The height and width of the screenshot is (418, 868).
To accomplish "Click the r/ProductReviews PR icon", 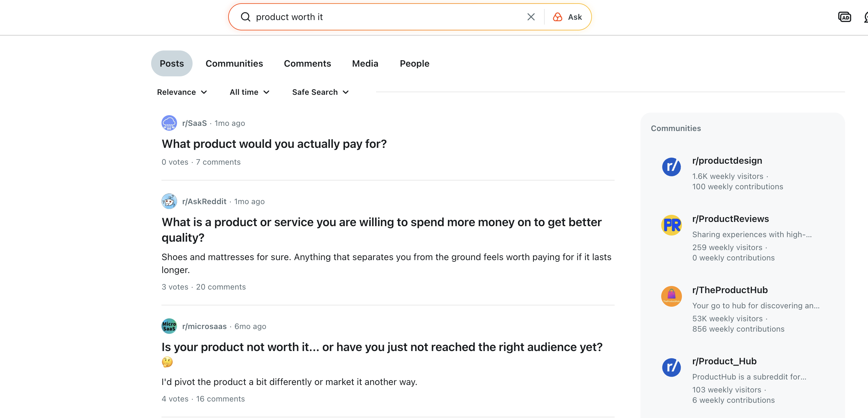I will tap(671, 225).
